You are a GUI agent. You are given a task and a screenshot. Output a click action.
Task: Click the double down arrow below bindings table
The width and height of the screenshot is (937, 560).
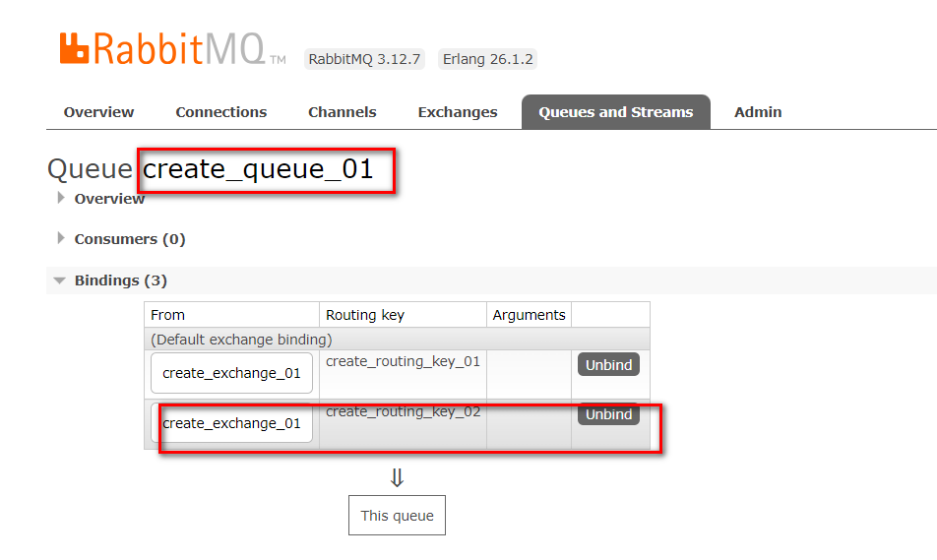[x=397, y=478]
